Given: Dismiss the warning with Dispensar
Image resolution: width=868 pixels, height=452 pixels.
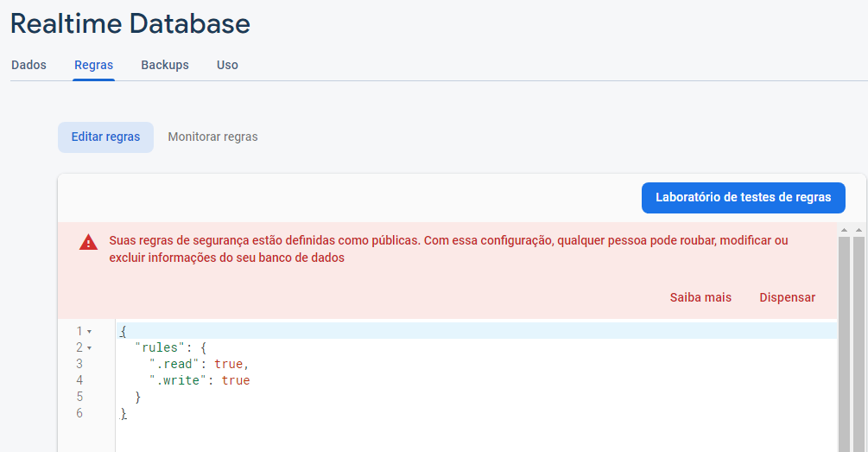Looking at the screenshot, I should (x=787, y=297).
